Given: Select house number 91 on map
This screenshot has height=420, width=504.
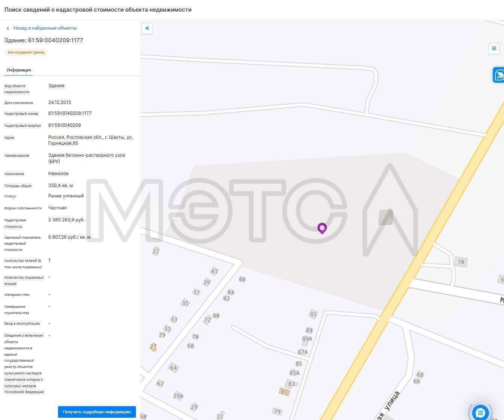Looking at the screenshot, I should tap(313, 314).
